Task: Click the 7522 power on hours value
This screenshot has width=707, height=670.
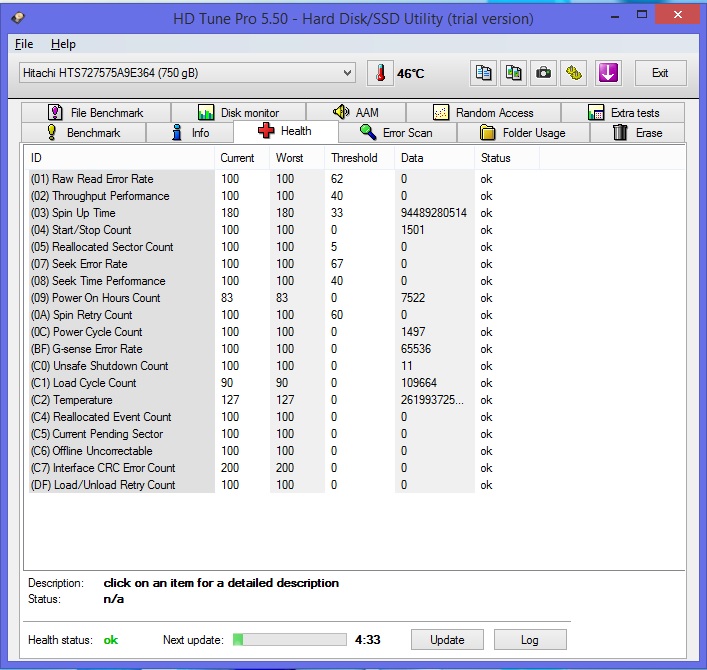Action: pos(413,298)
